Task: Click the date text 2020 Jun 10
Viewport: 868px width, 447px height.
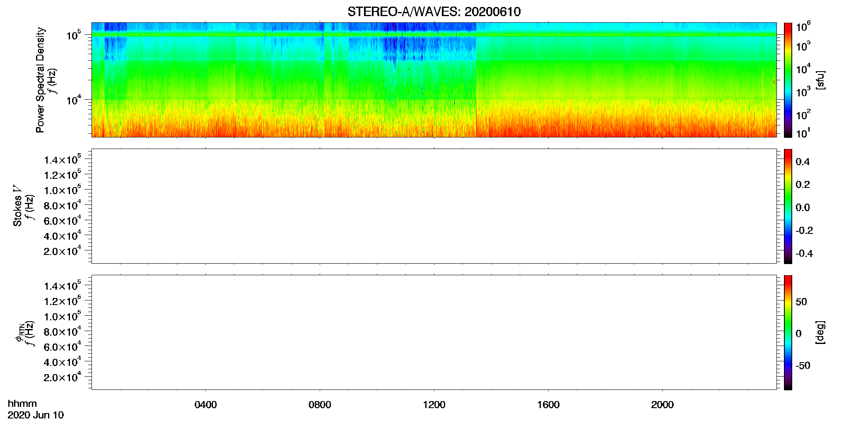Action: point(36,415)
